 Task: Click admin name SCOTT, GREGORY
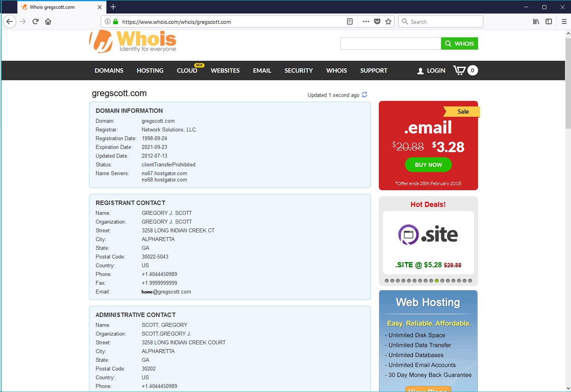pyautogui.click(x=164, y=325)
